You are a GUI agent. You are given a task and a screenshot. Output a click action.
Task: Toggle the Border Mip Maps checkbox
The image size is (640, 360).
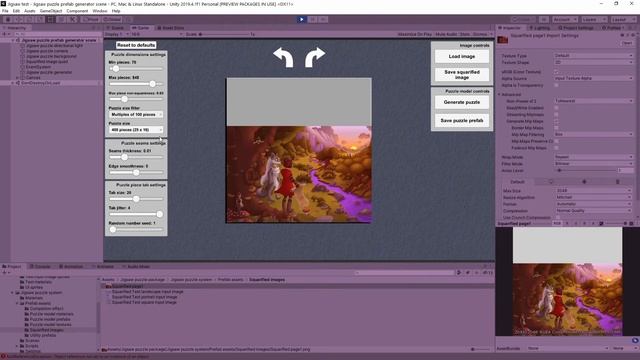coord(556,128)
